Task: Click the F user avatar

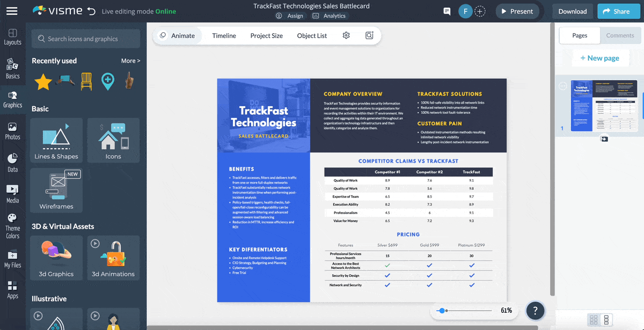Action: (465, 11)
